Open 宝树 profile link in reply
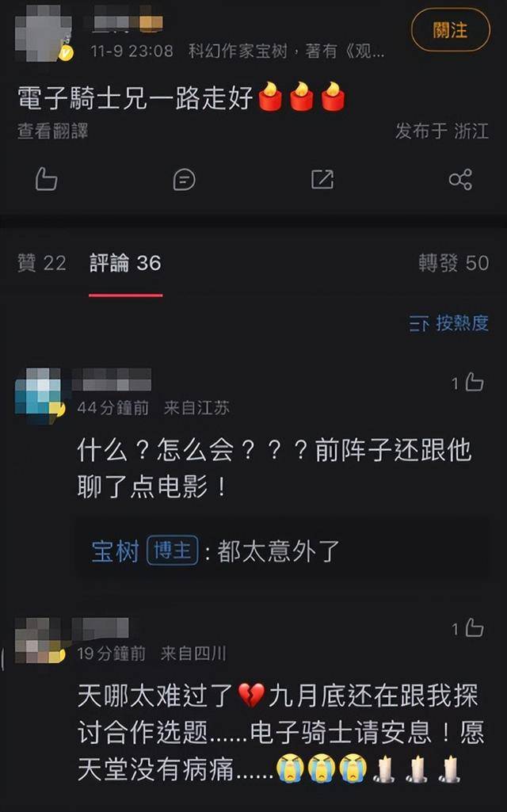 116,551
